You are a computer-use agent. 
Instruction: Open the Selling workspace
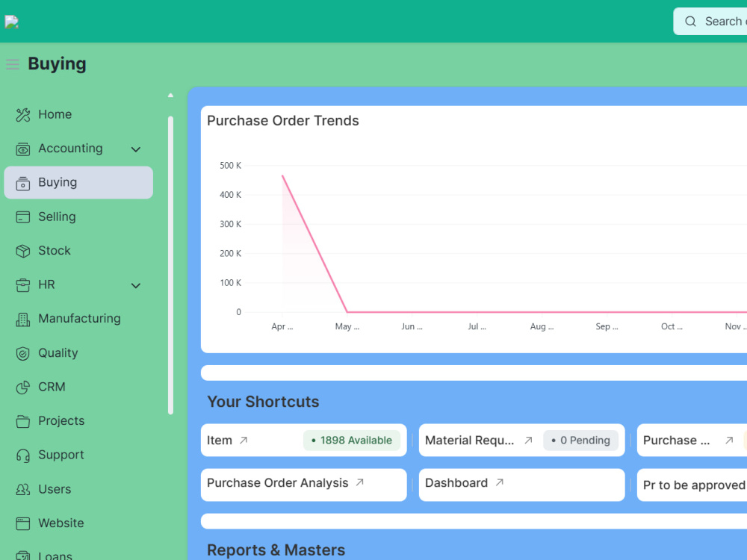point(78,217)
